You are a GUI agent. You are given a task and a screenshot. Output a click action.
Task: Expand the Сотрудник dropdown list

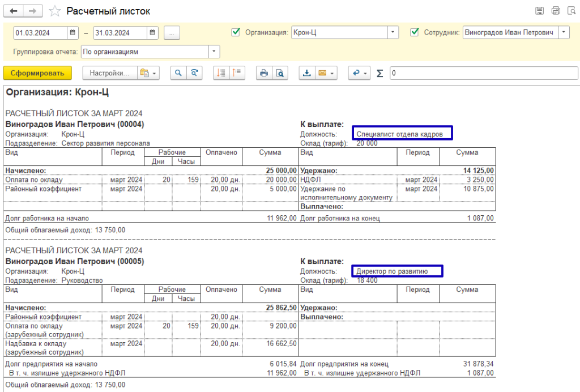(x=564, y=32)
